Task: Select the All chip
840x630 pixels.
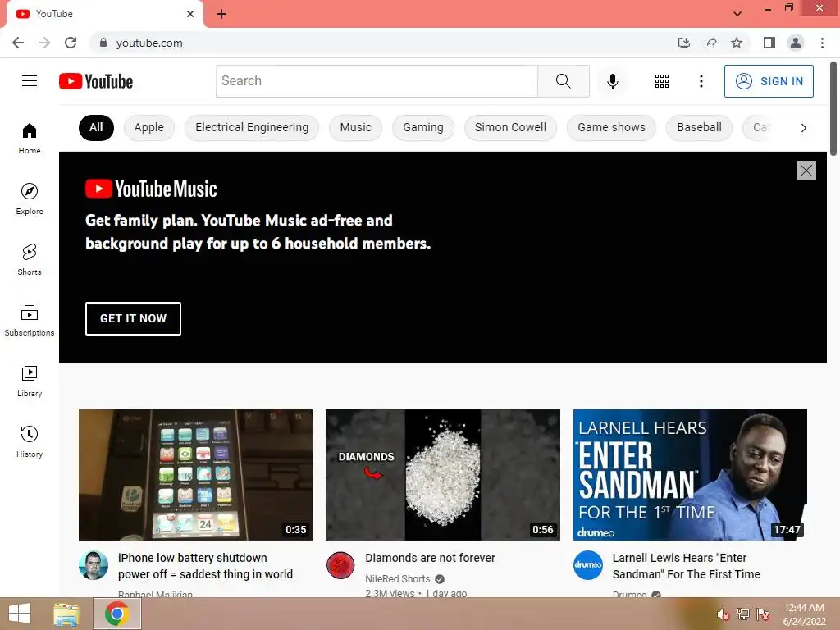Action: click(97, 127)
